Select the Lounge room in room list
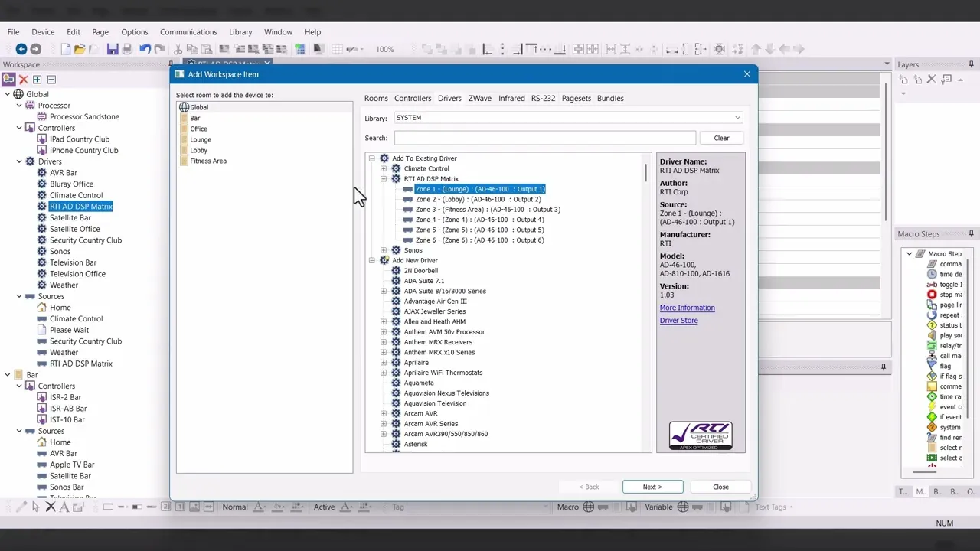Viewport: 980px width, 551px height. point(201,139)
